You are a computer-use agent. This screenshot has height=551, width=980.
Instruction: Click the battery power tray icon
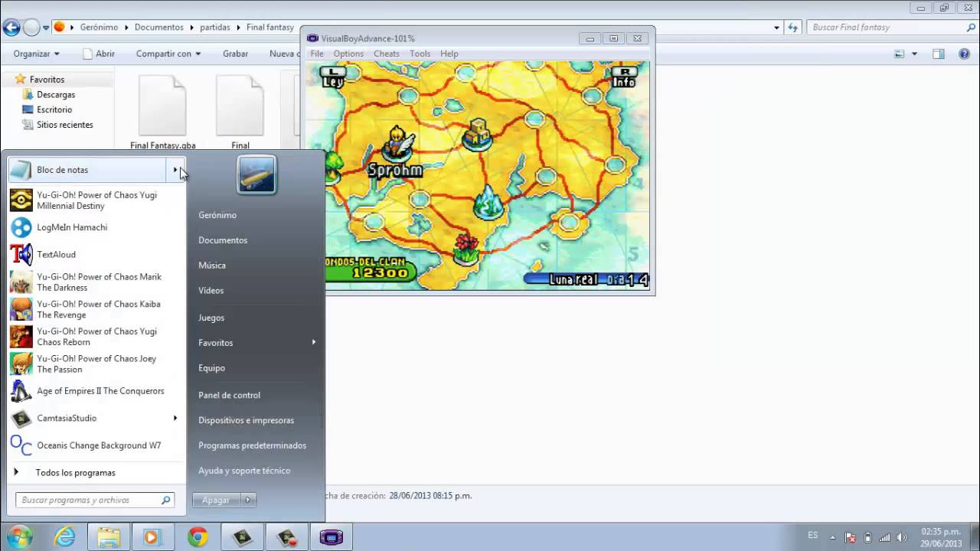pyautogui.click(x=867, y=537)
